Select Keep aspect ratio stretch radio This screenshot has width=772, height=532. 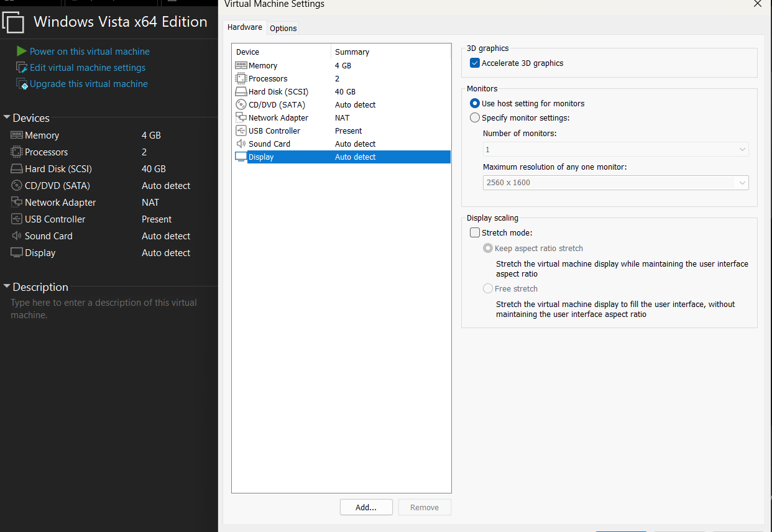488,248
